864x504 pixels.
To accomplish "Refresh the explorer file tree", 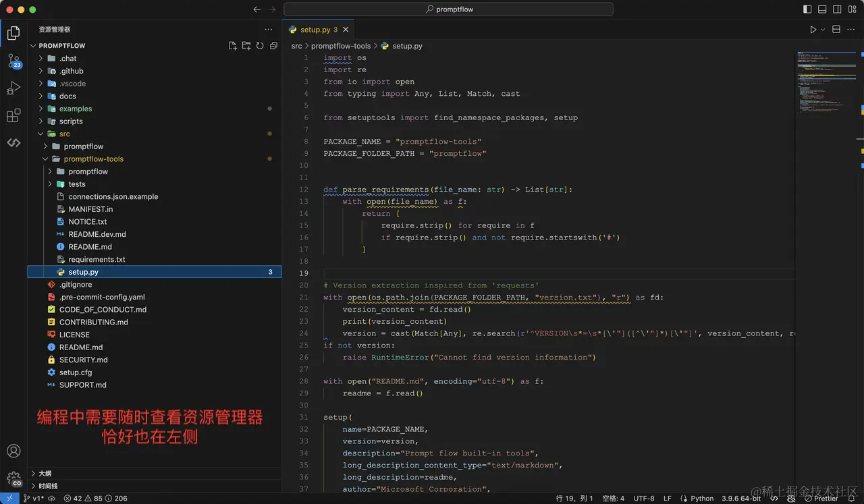I will (x=260, y=46).
